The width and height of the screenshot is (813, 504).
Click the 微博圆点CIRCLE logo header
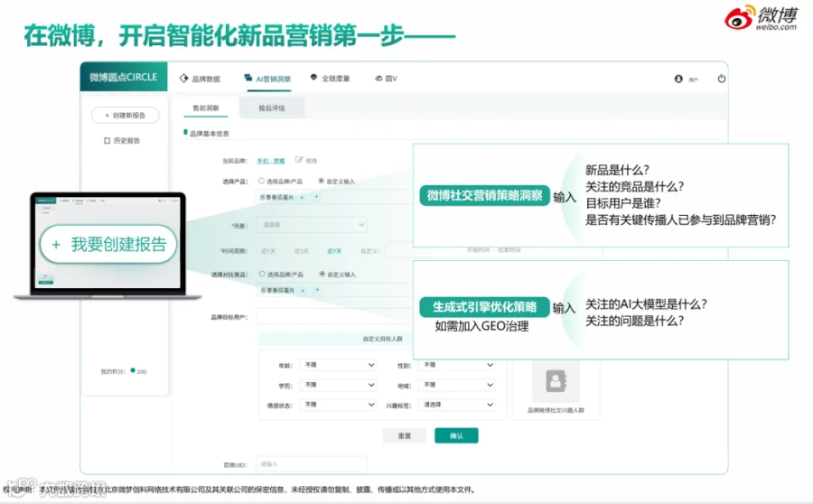coord(124,78)
